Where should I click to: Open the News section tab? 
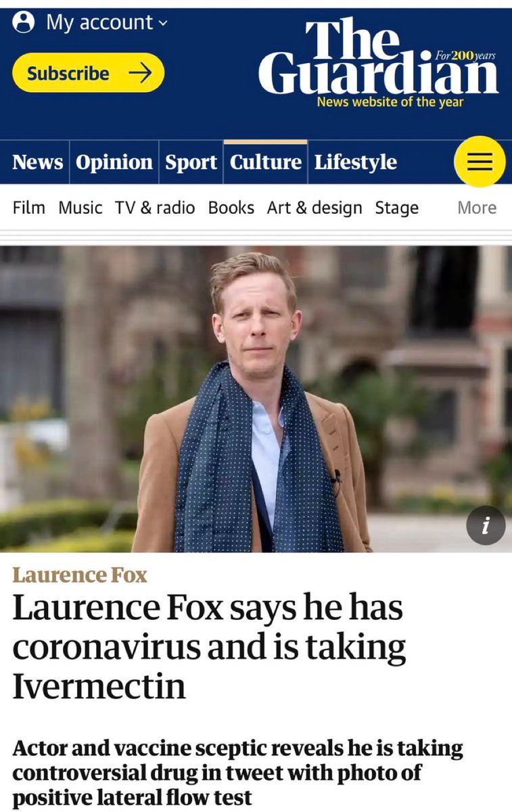pyautogui.click(x=37, y=162)
